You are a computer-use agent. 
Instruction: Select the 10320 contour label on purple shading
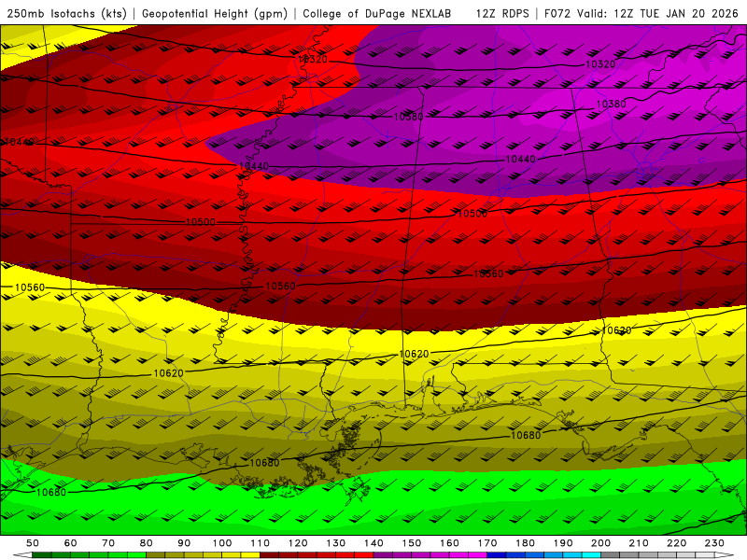600,63
